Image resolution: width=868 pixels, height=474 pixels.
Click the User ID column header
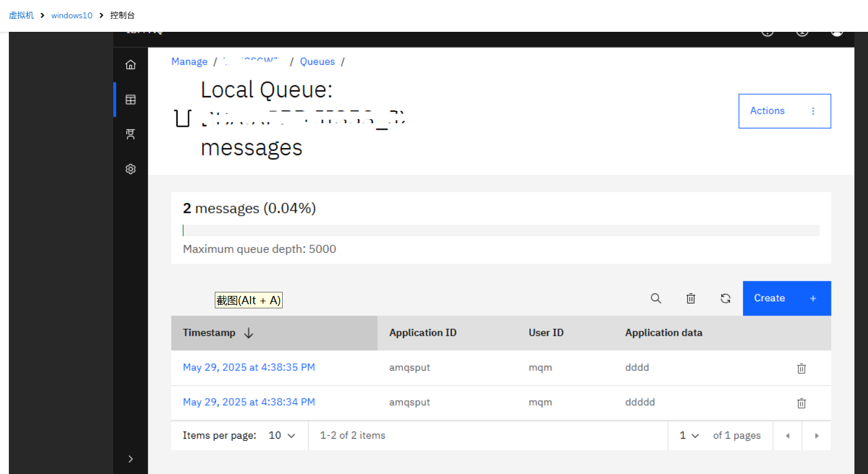pyautogui.click(x=546, y=333)
